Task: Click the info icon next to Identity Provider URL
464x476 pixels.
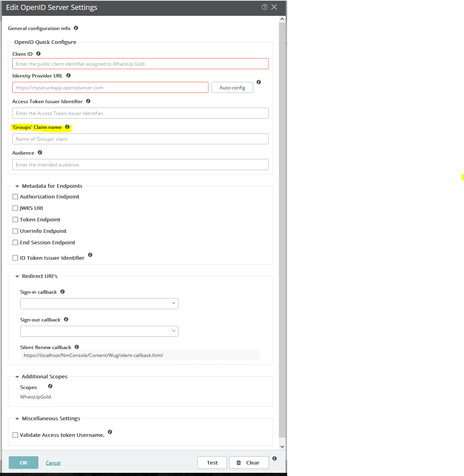Action: click(68, 76)
